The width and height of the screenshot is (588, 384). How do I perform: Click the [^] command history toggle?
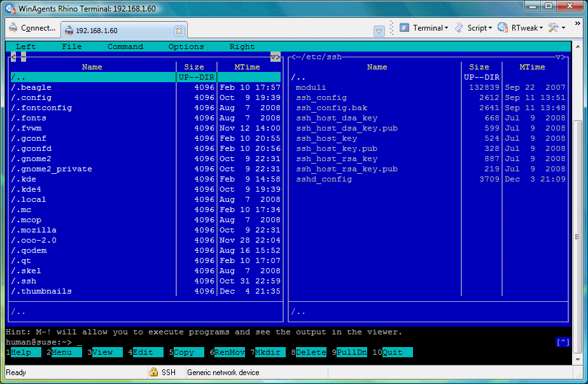(563, 343)
